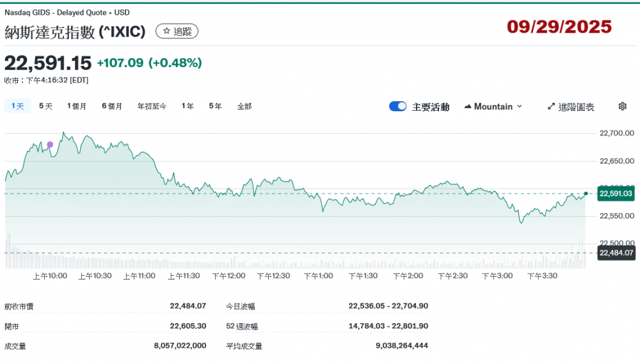Click the star icon in 追蹤 button
640x364 pixels.
166,31
